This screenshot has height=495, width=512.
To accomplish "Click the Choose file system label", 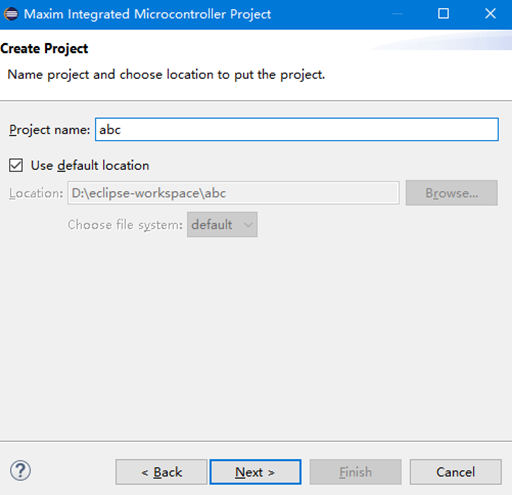I will (125, 225).
